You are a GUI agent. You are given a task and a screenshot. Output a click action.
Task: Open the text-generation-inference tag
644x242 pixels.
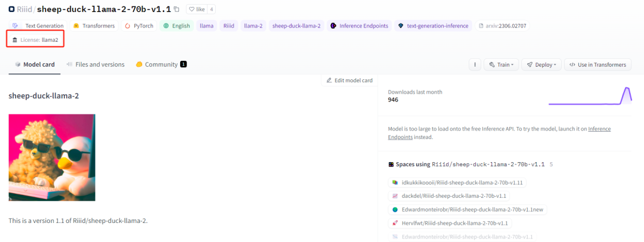(x=433, y=26)
